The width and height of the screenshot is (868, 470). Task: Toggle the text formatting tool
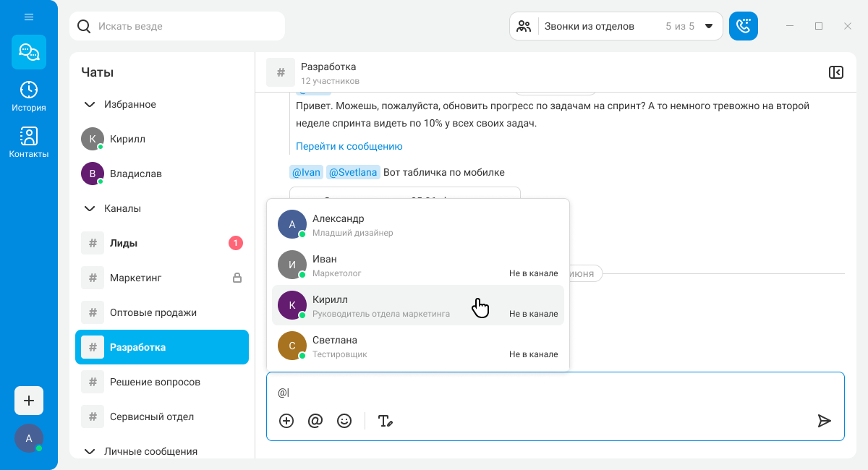coord(386,421)
